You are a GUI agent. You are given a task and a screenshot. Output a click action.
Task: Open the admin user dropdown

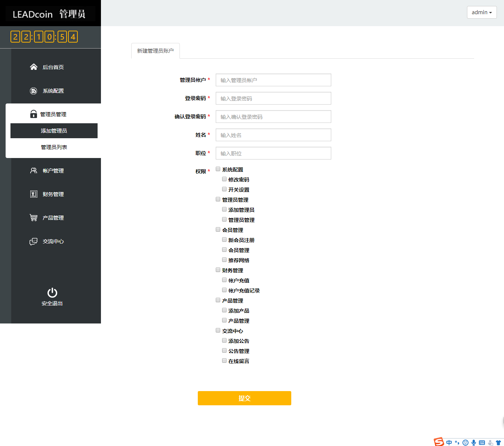tap(482, 12)
